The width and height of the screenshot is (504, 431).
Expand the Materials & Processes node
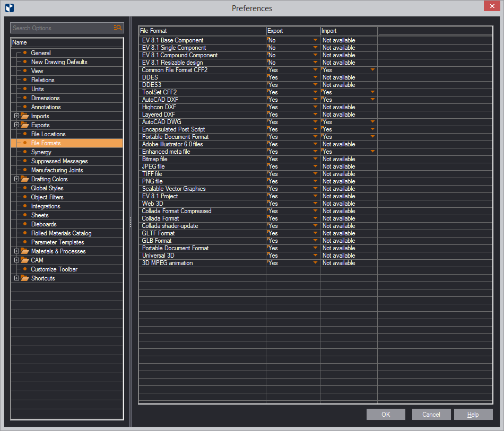coord(17,251)
